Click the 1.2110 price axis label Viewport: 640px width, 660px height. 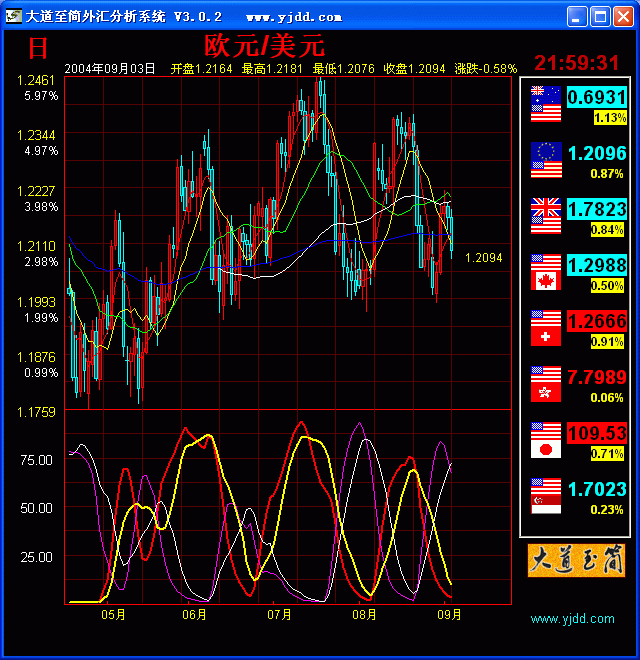tap(36, 246)
